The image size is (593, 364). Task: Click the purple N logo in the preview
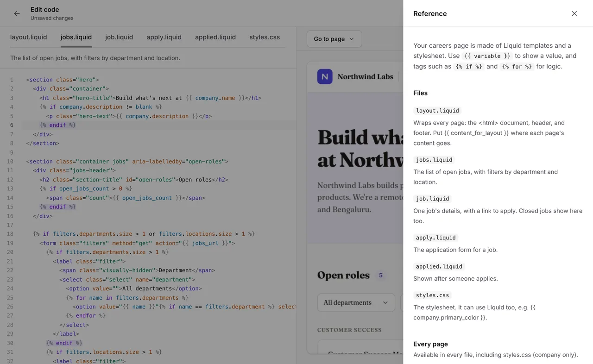[x=325, y=76]
